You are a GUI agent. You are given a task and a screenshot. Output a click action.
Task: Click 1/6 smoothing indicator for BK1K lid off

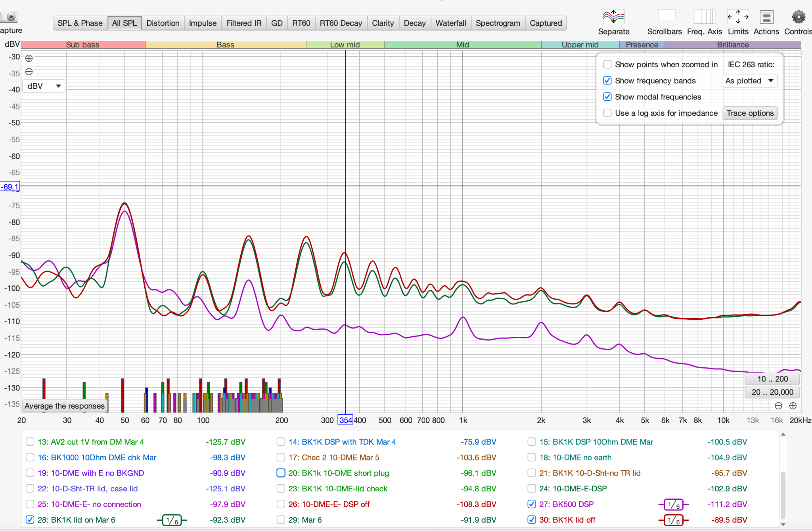tap(673, 520)
